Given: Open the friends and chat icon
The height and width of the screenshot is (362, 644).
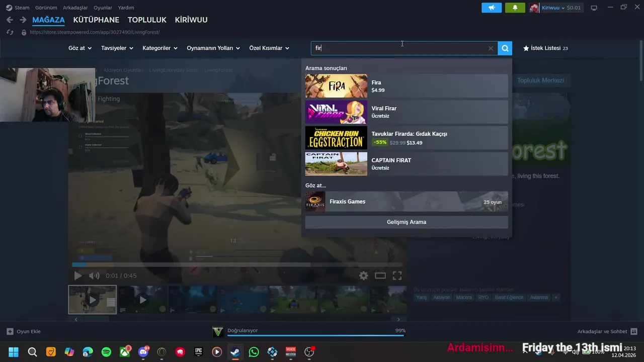Looking at the screenshot, I should tap(634, 331).
